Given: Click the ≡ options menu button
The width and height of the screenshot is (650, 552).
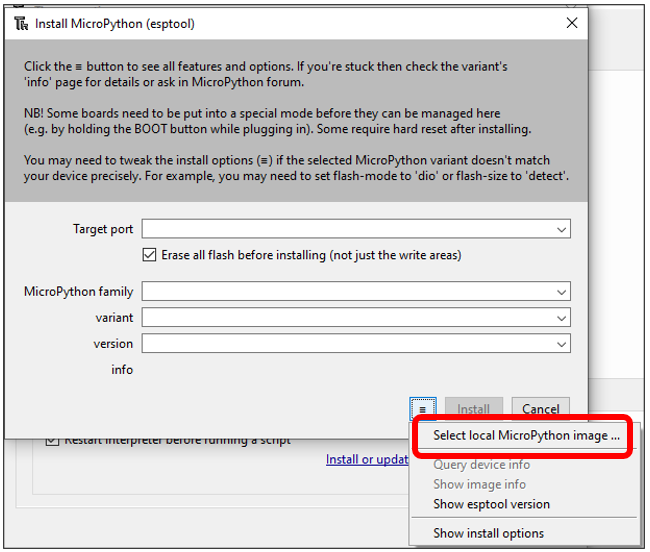Looking at the screenshot, I should [x=422, y=409].
